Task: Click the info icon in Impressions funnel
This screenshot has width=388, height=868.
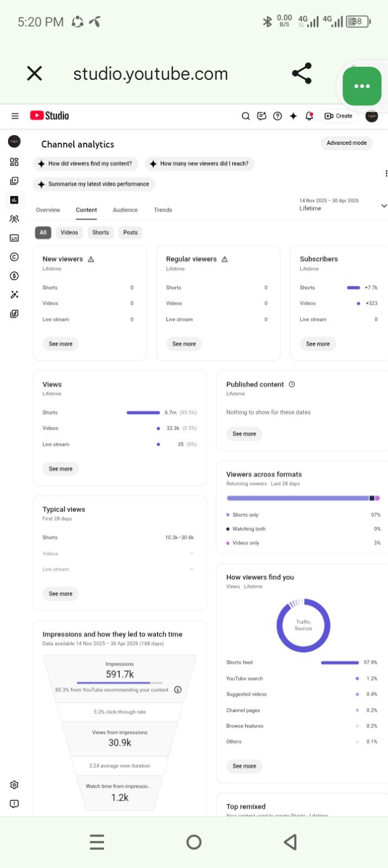Action: coord(177,690)
